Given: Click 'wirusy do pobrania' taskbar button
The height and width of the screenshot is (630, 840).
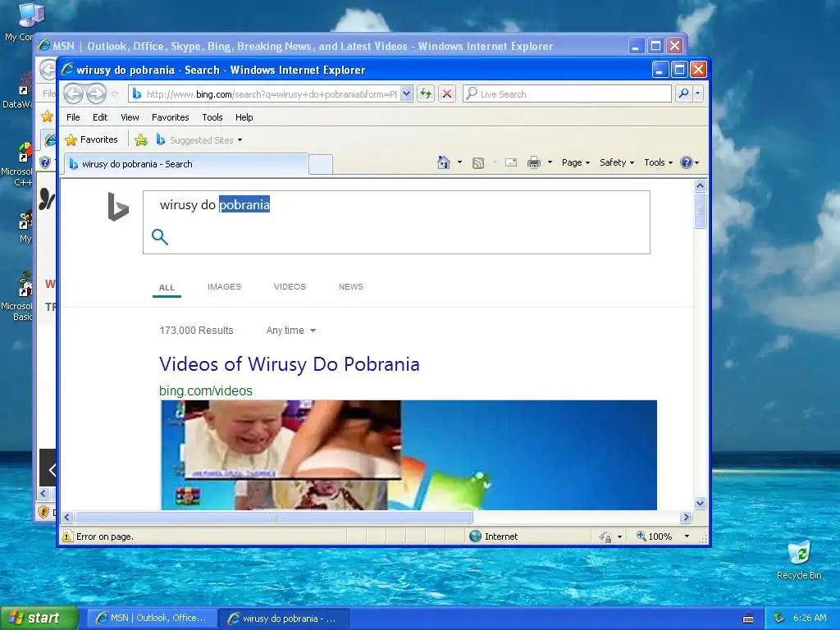Looking at the screenshot, I should tap(285, 619).
